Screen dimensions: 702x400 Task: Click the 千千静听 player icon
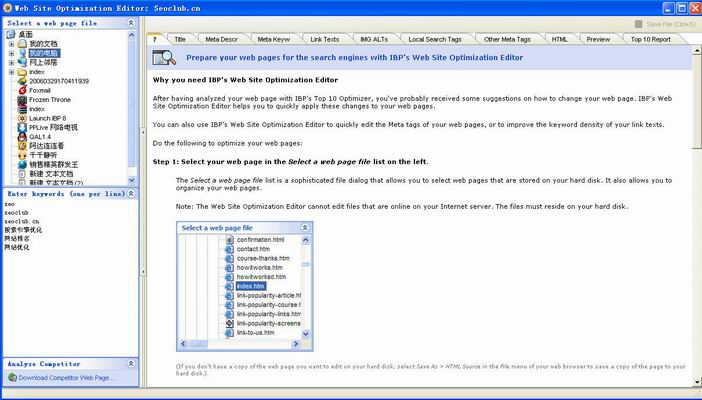click(x=22, y=155)
